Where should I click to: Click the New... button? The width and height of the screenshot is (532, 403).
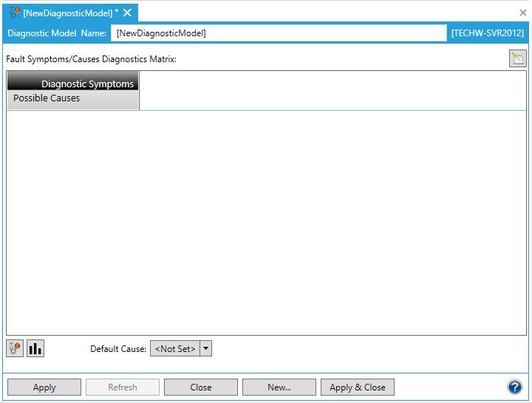point(279,387)
